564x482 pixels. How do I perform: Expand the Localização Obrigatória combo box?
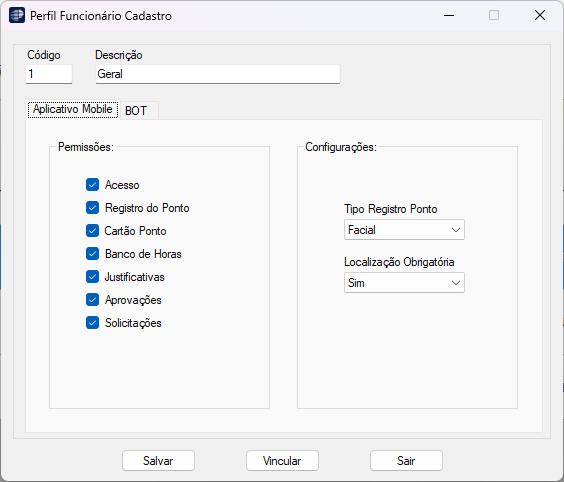point(404,283)
